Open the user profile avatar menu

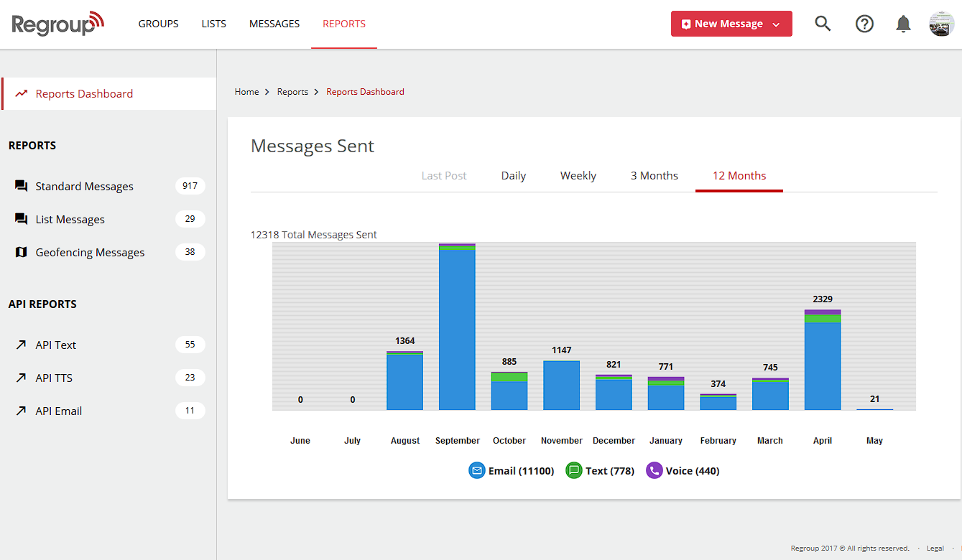(940, 24)
